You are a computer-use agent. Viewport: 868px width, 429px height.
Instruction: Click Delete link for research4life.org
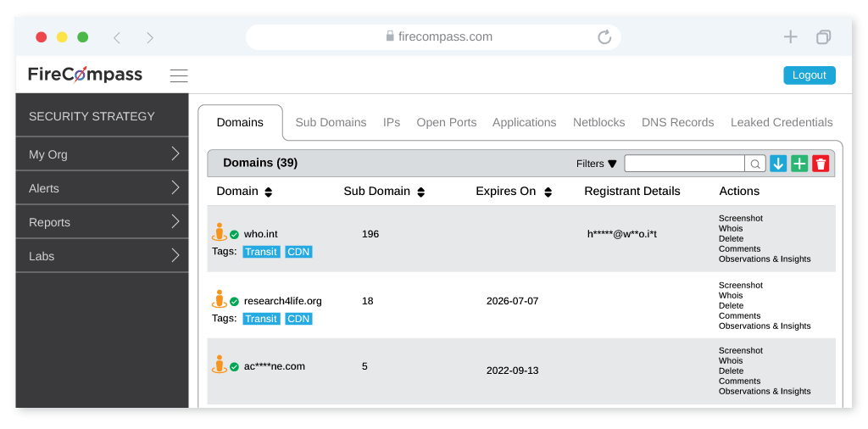coord(732,305)
